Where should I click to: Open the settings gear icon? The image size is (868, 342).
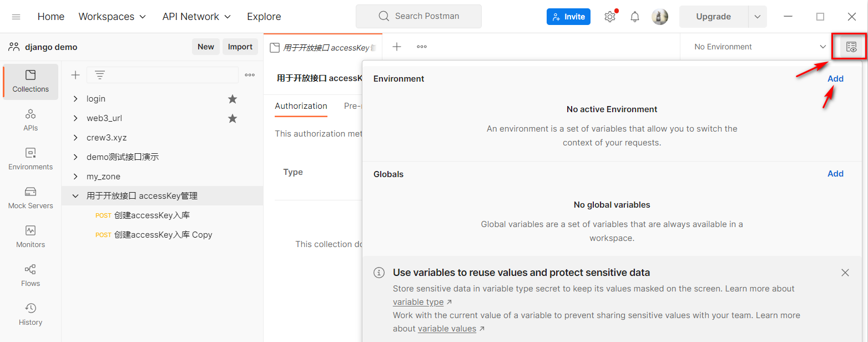pyautogui.click(x=610, y=17)
